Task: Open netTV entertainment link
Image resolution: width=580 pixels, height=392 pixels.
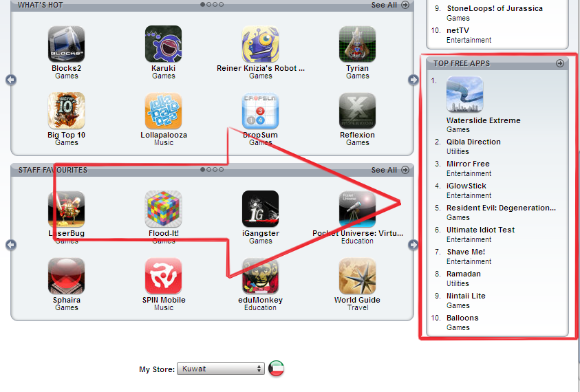Action: [x=458, y=30]
